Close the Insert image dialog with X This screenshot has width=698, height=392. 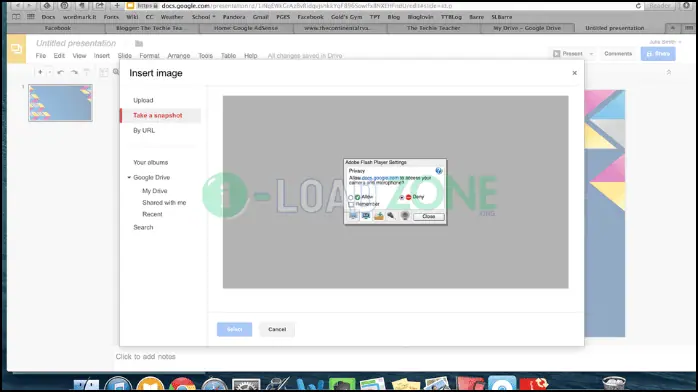click(574, 73)
